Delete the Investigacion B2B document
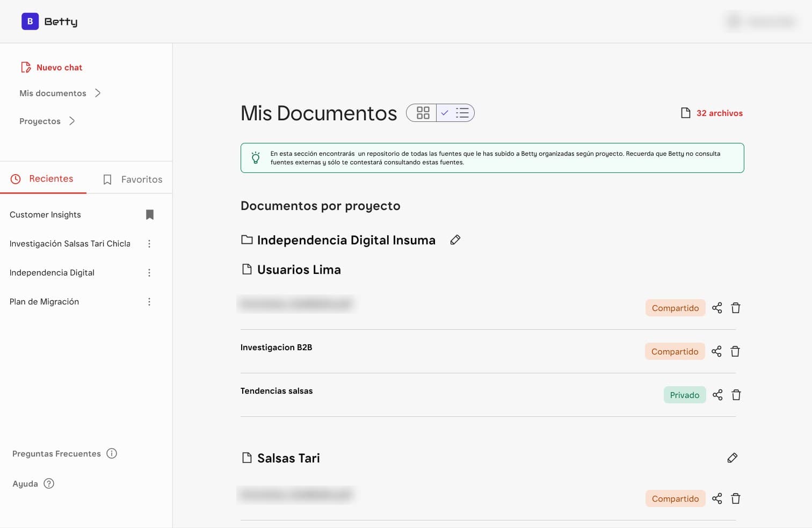The image size is (812, 528). click(735, 351)
